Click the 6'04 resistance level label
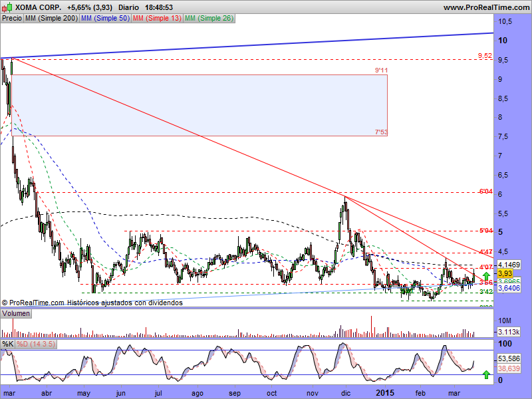The width and height of the screenshot is (532, 399). [x=486, y=192]
